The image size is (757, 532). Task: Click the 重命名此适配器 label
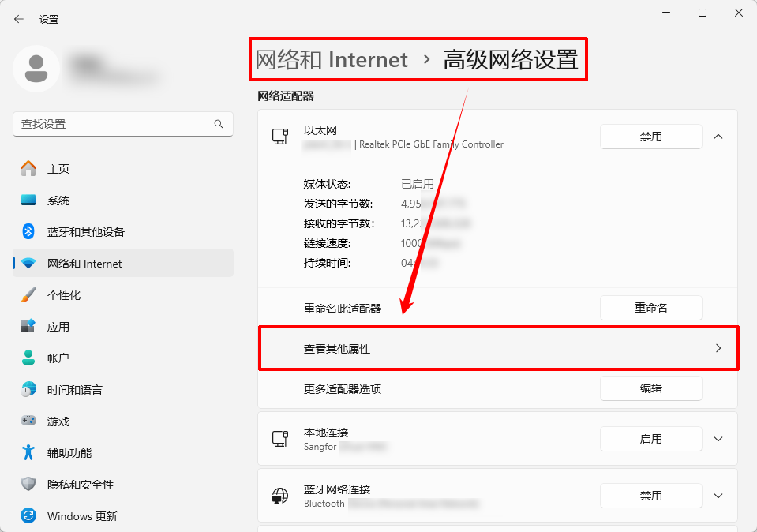[x=343, y=309]
